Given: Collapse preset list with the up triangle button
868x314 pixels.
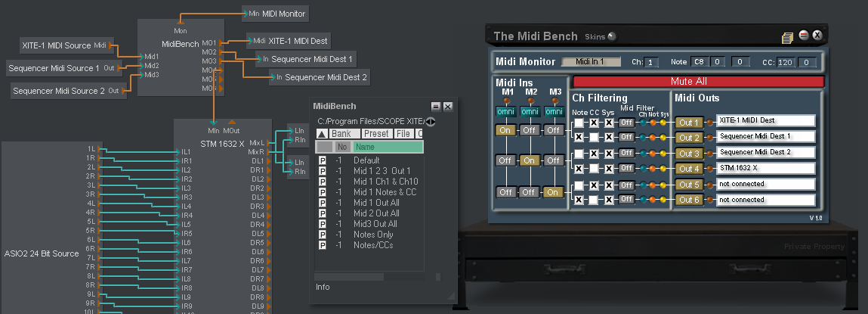Looking at the screenshot, I should point(322,134).
